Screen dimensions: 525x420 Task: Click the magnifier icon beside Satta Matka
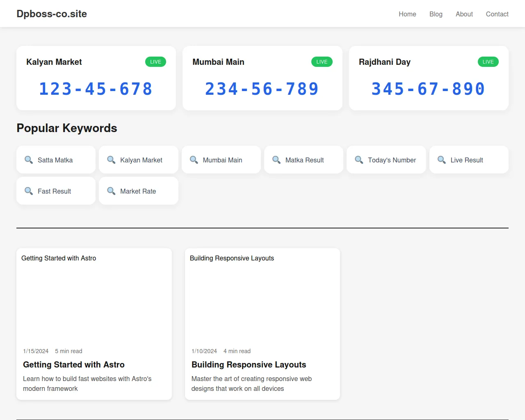tap(29, 160)
